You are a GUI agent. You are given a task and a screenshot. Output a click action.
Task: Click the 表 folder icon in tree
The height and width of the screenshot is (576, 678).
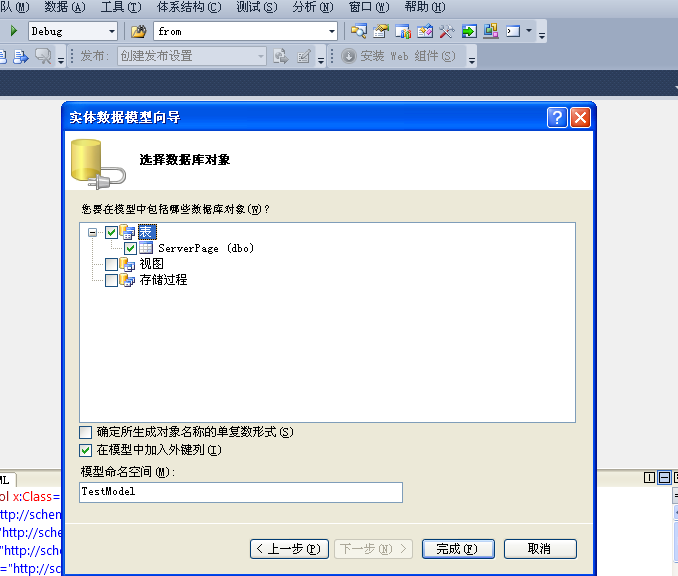coord(127,232)
